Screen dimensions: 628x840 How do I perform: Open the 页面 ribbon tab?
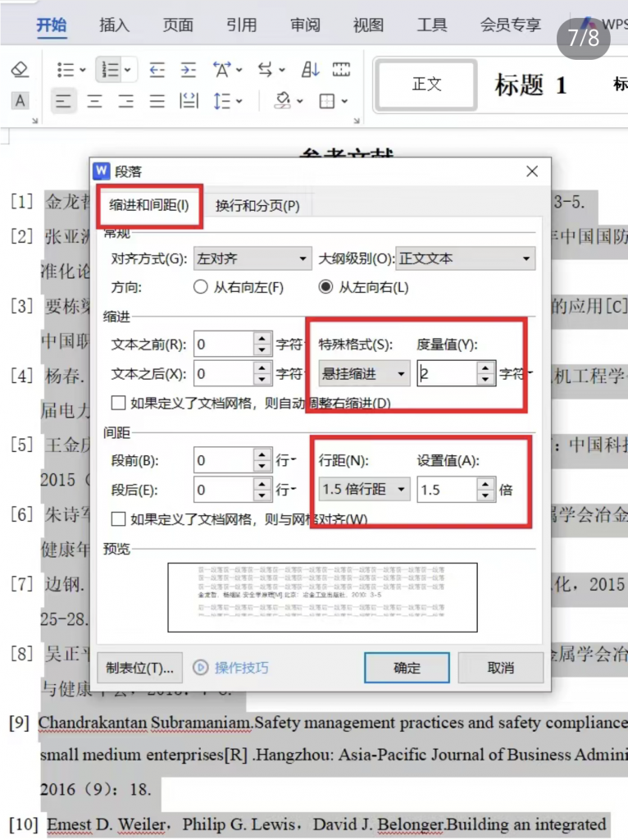tap(178, 25)
